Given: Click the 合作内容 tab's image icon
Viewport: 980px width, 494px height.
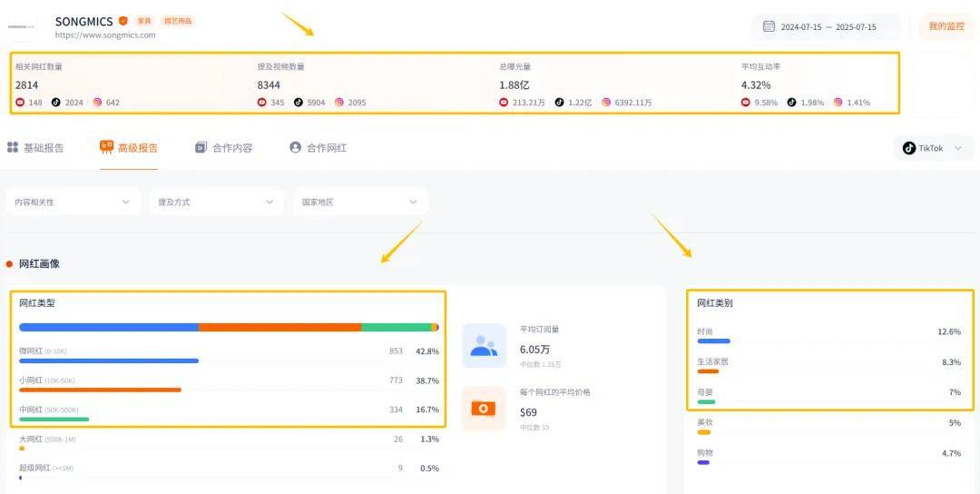Looking at the screenshot, I should coord(201,148).
